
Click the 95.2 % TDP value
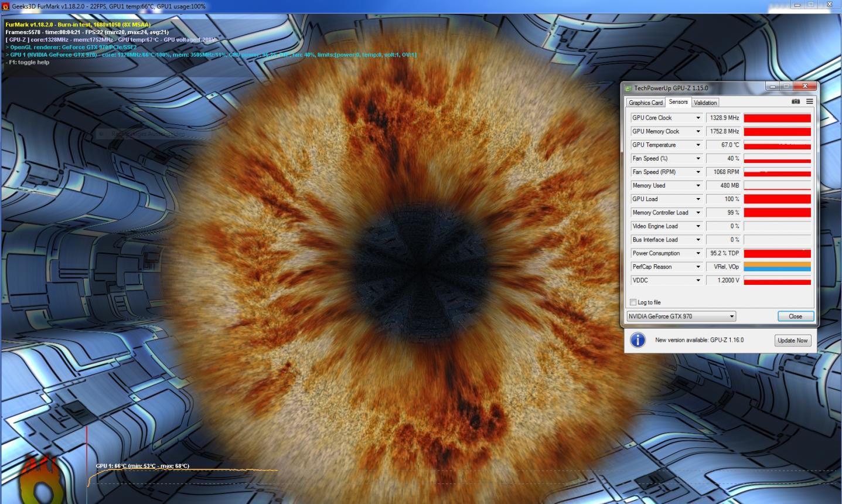tap(724, 253)
